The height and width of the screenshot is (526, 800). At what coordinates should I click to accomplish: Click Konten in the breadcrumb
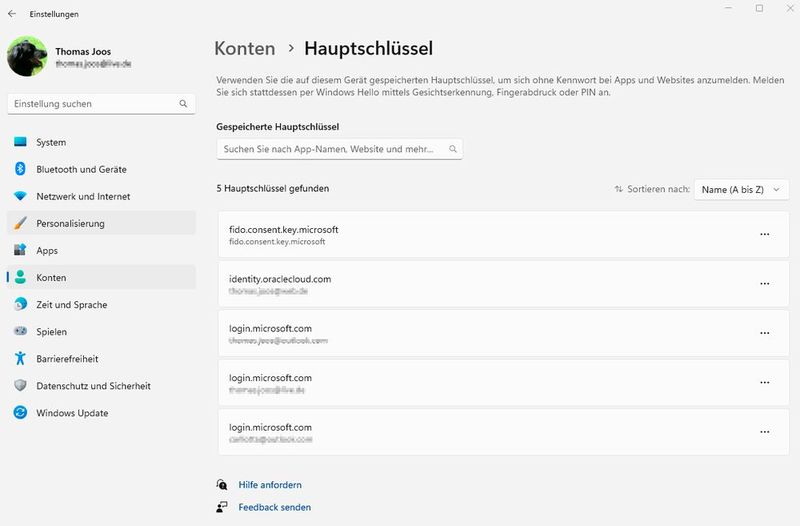[x=245, y=48]
